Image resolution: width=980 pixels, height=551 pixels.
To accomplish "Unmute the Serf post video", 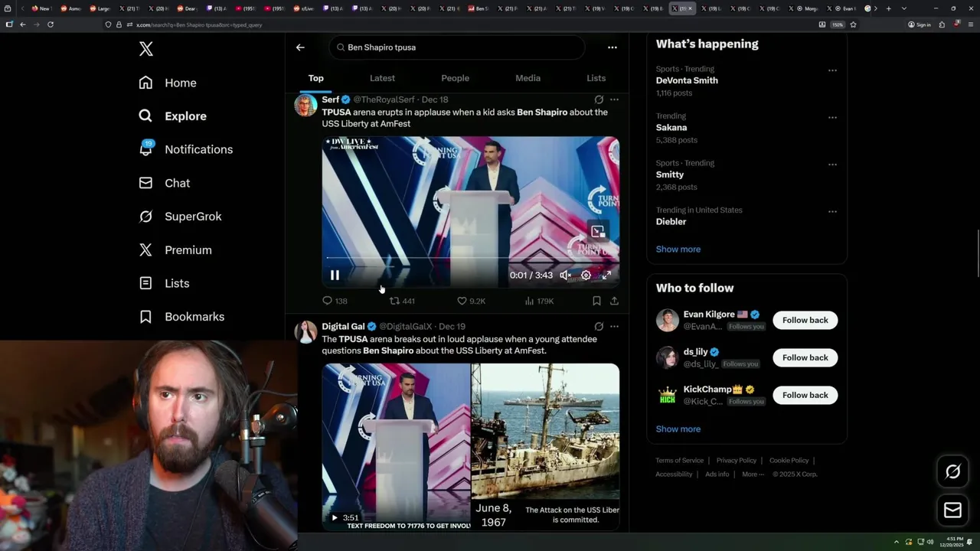I will click(565, 275).
